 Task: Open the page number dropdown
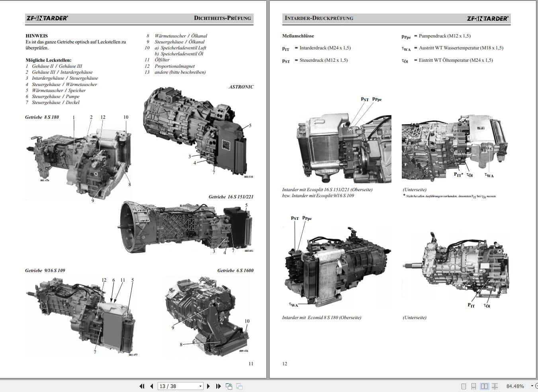click(200, 386)
